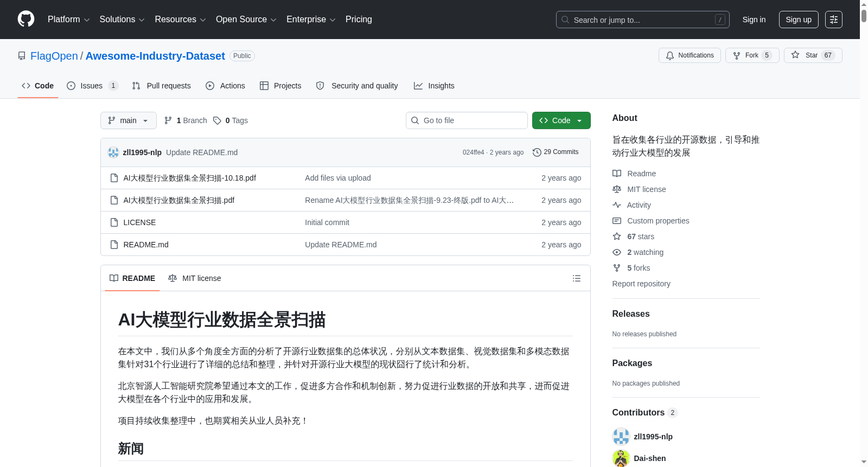Switch to the Security and quality tab

tap(357, 86)
